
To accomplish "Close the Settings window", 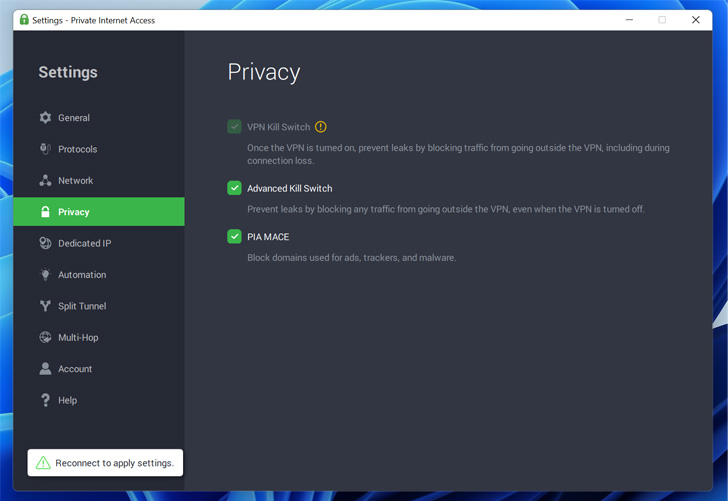I will (696, 20).
